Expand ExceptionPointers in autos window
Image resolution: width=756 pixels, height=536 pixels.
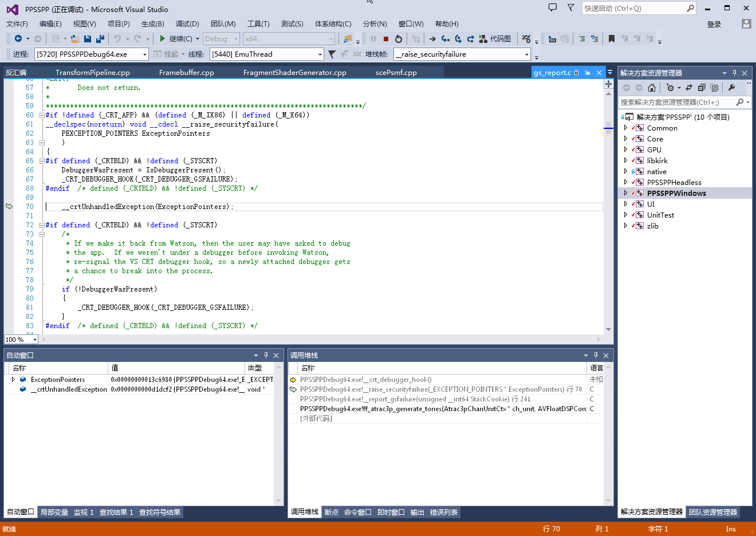pos(13,379)
